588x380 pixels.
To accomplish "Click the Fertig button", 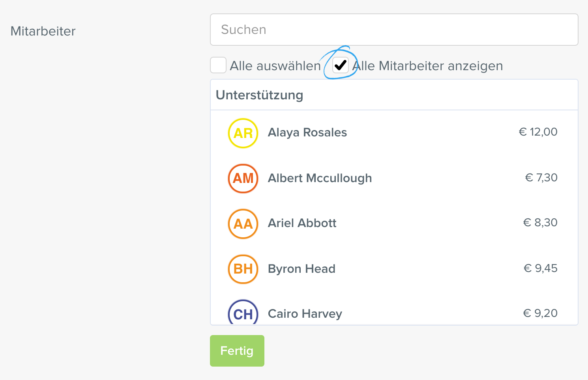I will (x=237, y=351).
